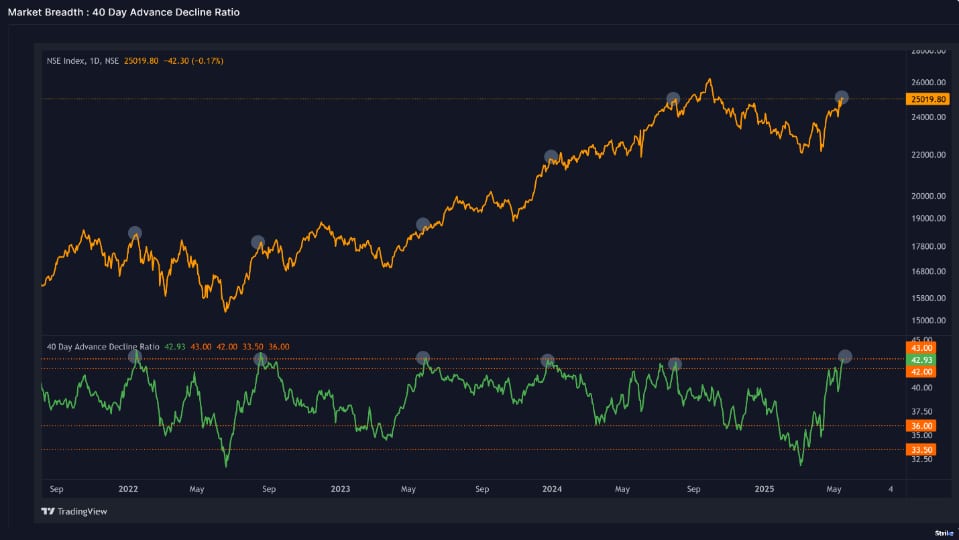Select the first circle marker on ratio line
This screenshot has height=540, width=959.
pyautogui.click(x=135, y=357)
